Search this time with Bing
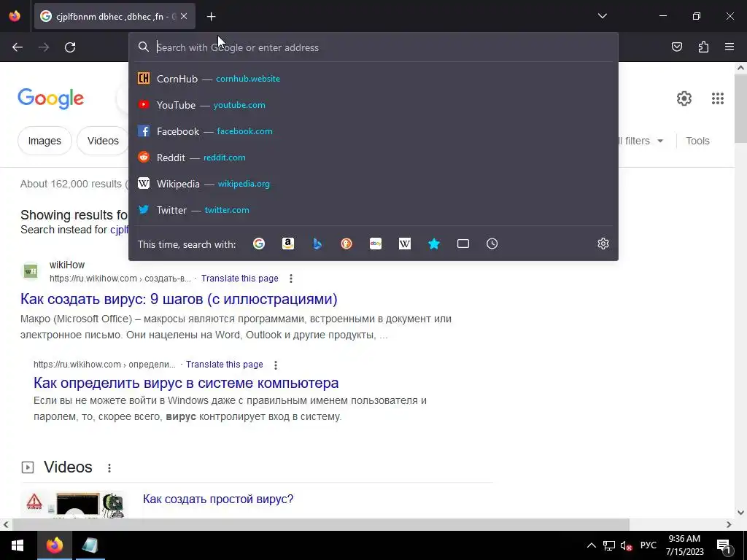 pos(317,244)
